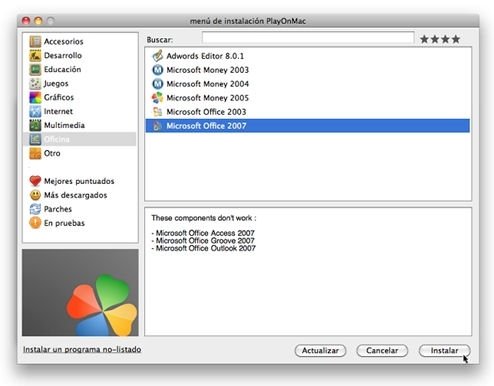This screenshot has width=494, height=386.
Task: Click 'Microsoft Office Access 2007' description line
Action: tap(203, 233)
